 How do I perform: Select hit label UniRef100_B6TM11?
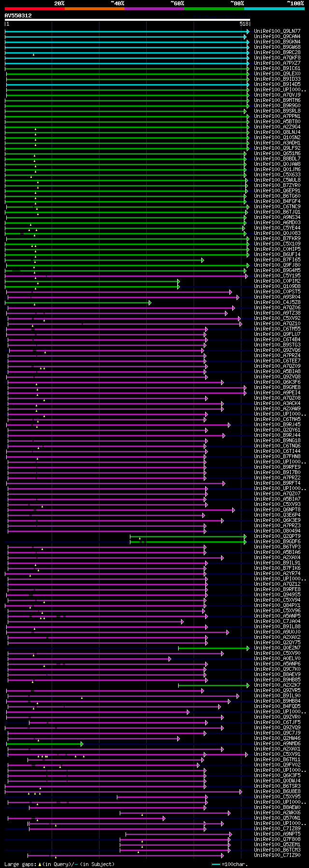point(277,759)
